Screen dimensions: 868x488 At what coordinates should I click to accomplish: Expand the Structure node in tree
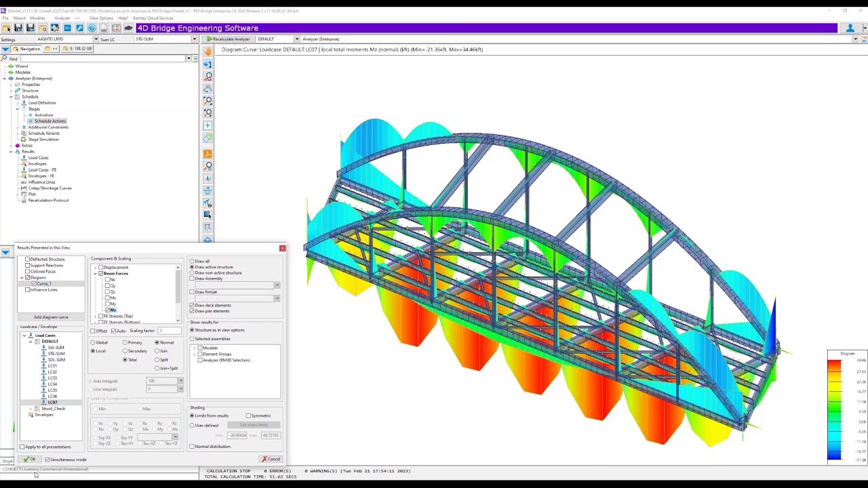click(11, 91)
